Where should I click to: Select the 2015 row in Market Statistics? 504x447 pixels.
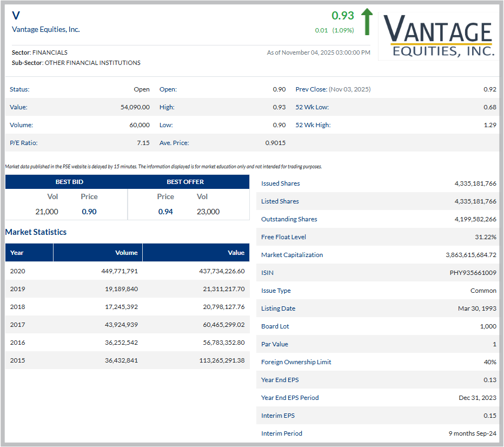(x=127, y=360)
